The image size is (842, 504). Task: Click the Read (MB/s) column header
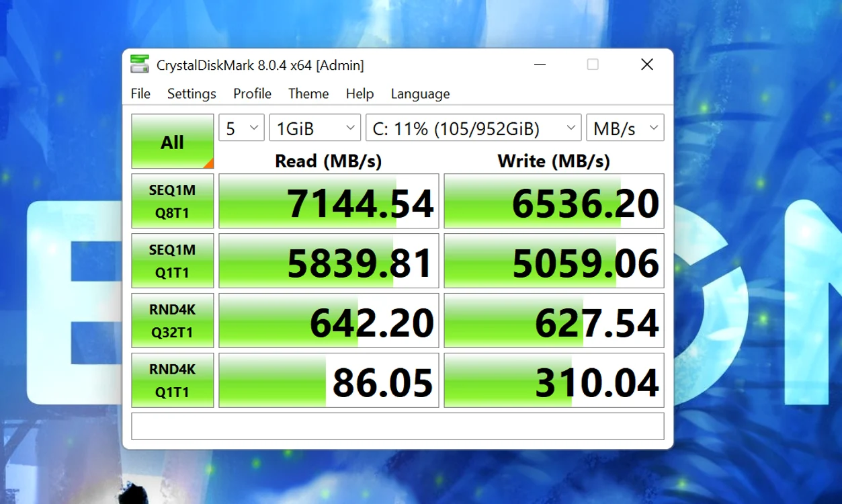pos(328,161)
